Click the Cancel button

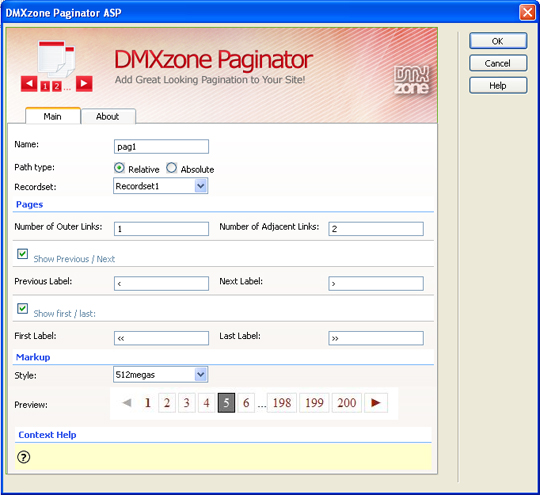498,63
